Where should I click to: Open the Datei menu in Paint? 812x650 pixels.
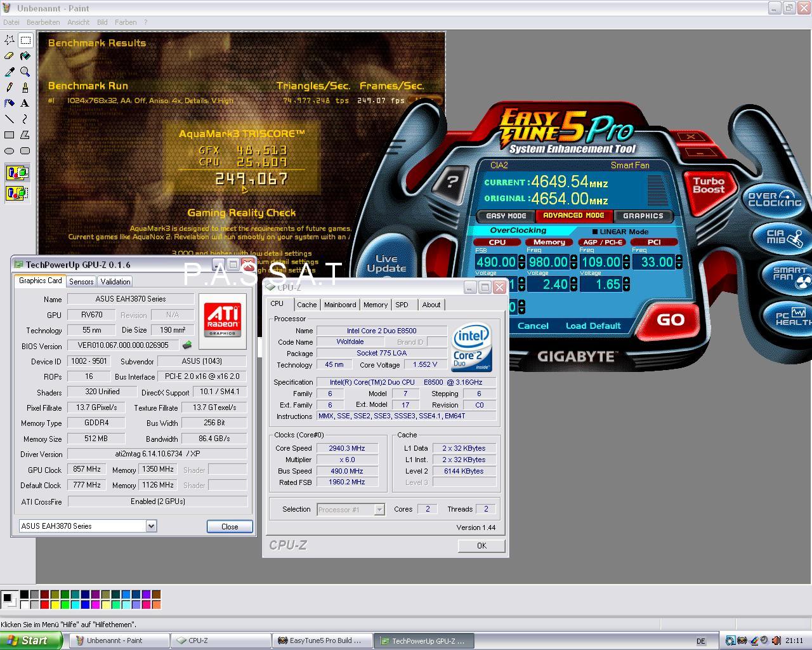[x=11, y=22]
